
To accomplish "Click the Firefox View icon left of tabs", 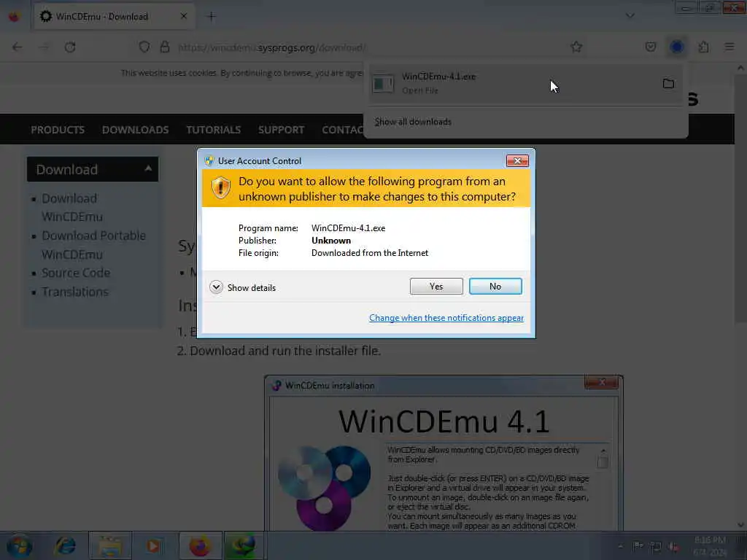I will pyautogui.click(x=15, y=17).
